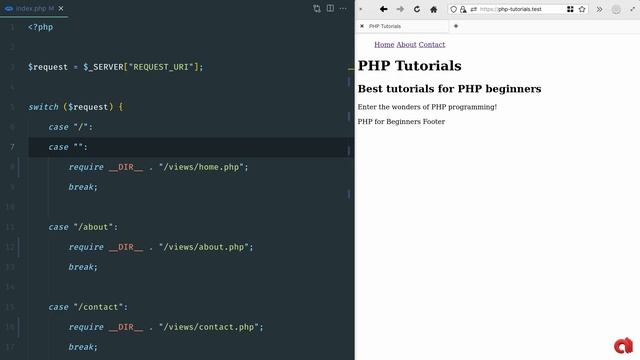The height and width of the screenshot is (360, 640).
Task: Click line number 7 in the gutter
Action: pyautogui.click(x=12, y=147)
